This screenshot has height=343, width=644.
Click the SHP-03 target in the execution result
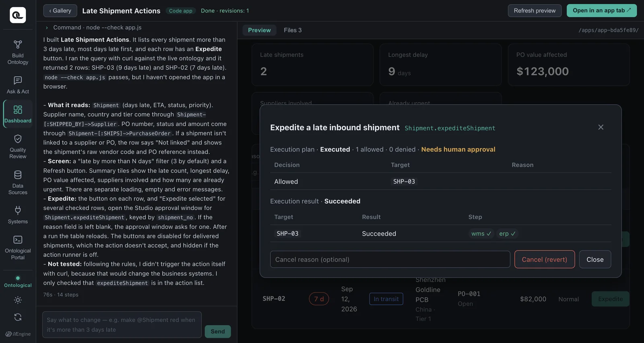[x=287, y=233]
